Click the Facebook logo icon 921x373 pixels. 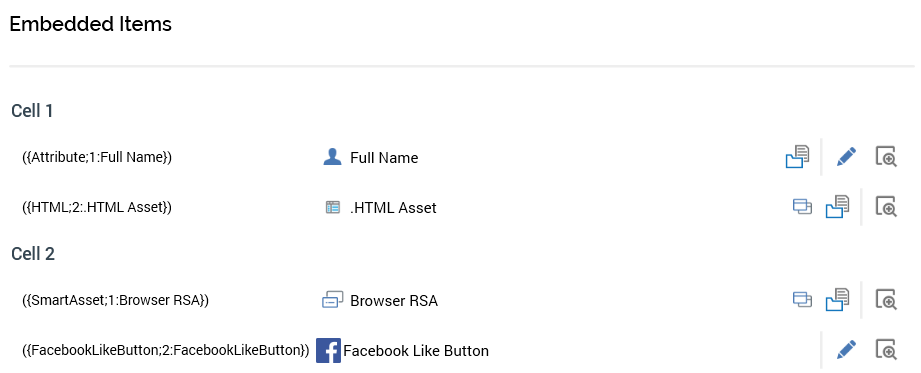pyautogui.click(x=328, y=351)
